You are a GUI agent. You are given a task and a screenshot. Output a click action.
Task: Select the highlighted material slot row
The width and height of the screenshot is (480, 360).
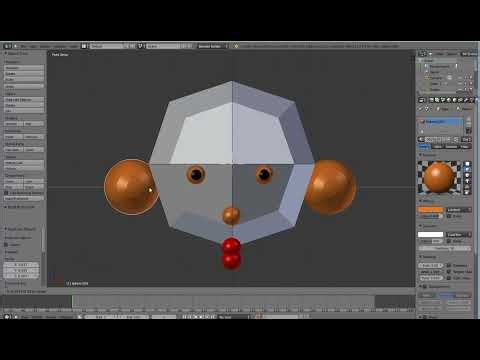(441, 122)
